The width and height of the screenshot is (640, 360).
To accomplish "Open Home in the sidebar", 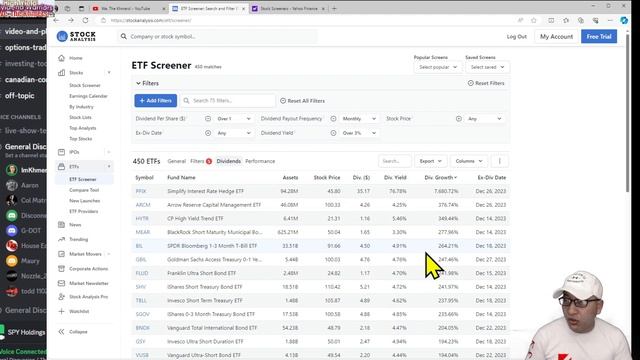I will pyautogui.click(x=76, y=58).
